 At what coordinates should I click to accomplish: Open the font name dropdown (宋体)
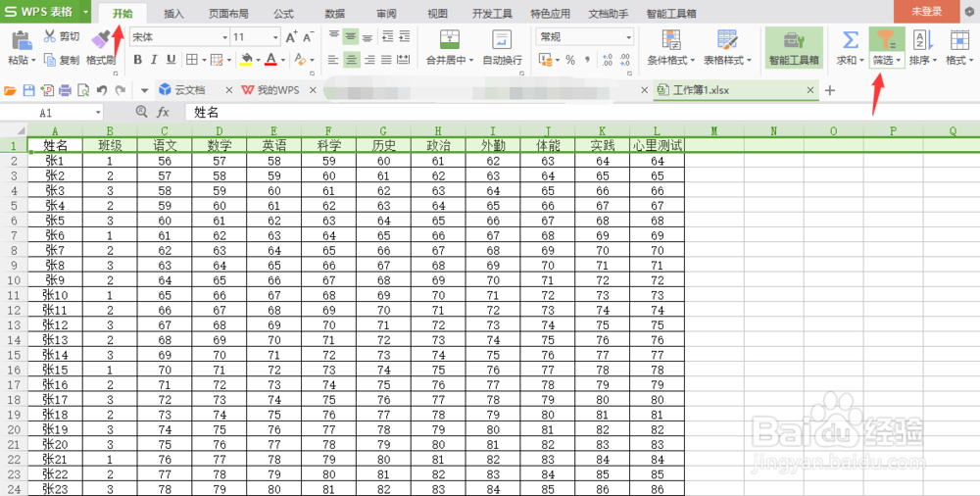[x=225, y=37]
